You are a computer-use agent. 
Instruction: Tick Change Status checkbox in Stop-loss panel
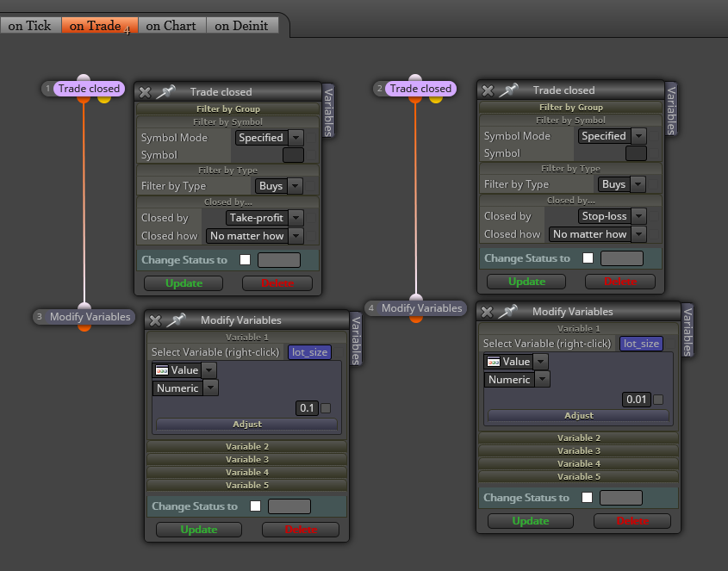click(x=588, y=258)
